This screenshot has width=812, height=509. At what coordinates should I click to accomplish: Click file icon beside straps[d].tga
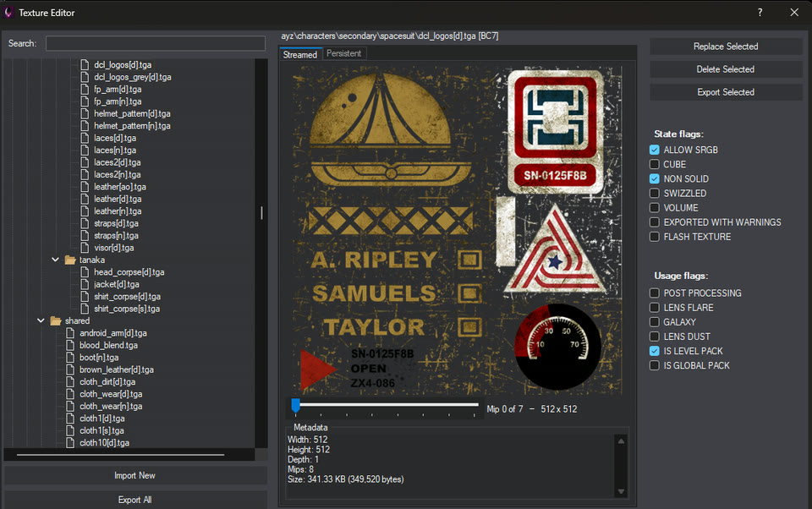(85, 223)
